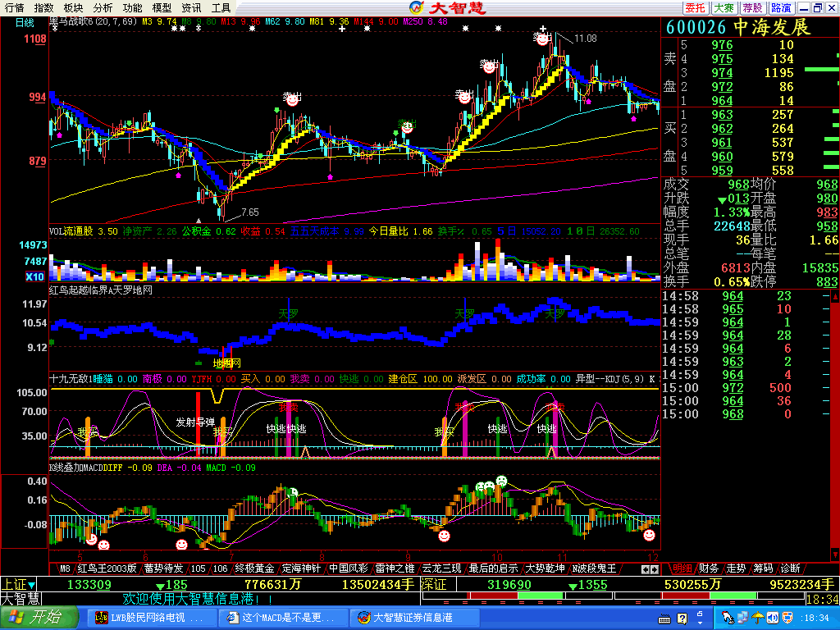
Task: Open the 这个MACD是不是更 taskbar window
Action: (284, 618)
